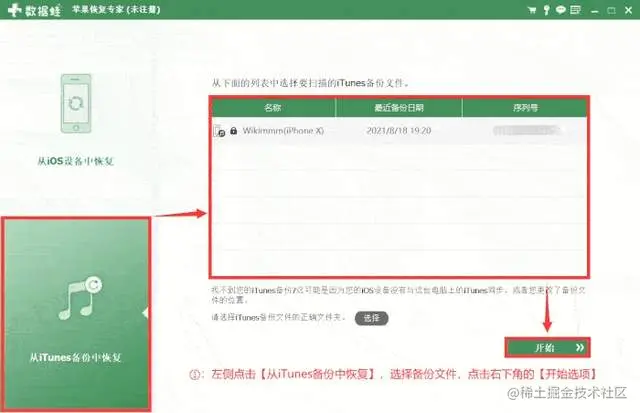Sort by 名称 column header
The image size is (640, 413).
point(273,108)
